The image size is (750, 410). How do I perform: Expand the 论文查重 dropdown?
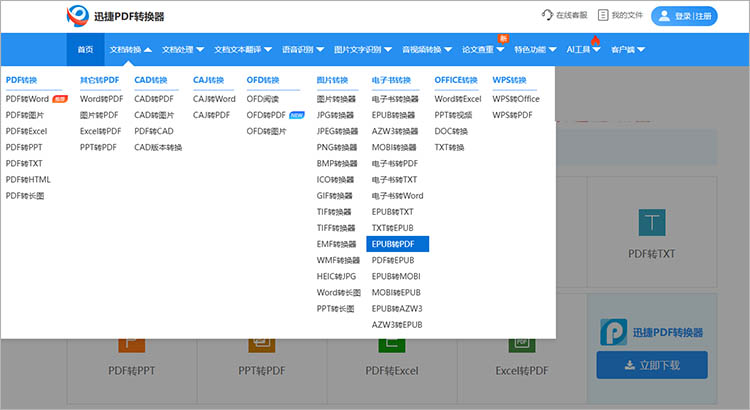coord(483,49)
